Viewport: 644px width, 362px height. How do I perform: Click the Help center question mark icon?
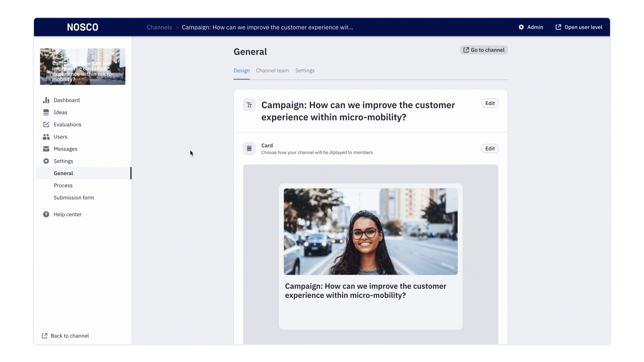tap(46, 214)
